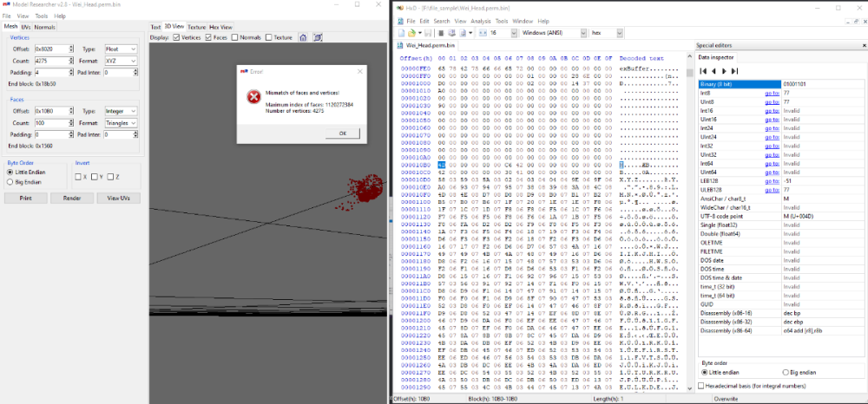The height and width of the screenshot is (404, 868).
Task: Open Hex View tab in Model Researcher
Action: 220,27
